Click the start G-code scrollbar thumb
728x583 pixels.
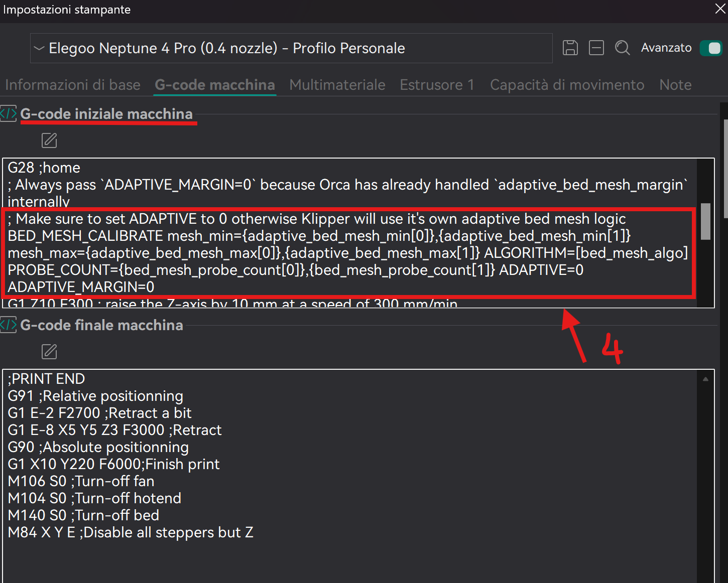(x=705, y=221)
